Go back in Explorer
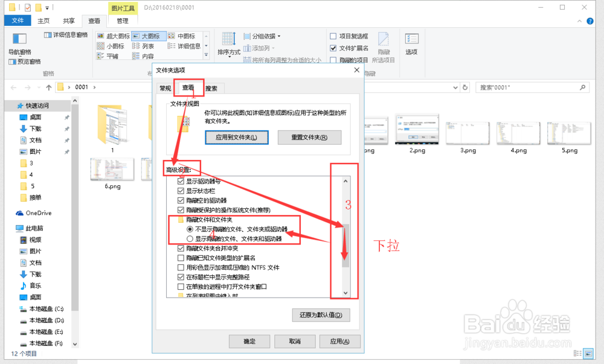 pos(14,88)
